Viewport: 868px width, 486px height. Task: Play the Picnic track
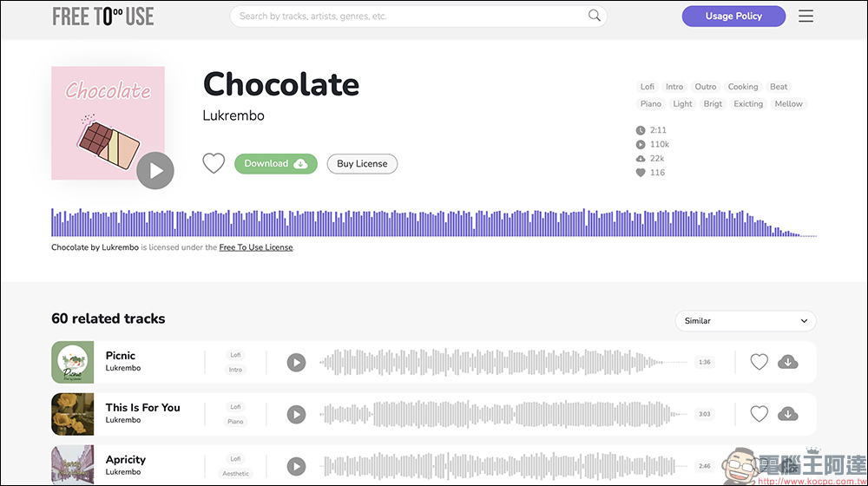tap(297, 362)
